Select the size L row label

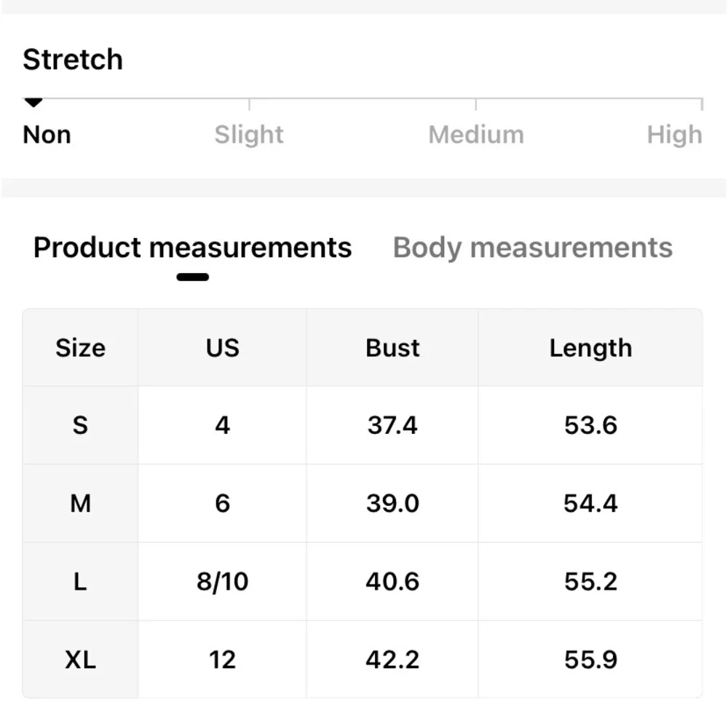(80, 582)
